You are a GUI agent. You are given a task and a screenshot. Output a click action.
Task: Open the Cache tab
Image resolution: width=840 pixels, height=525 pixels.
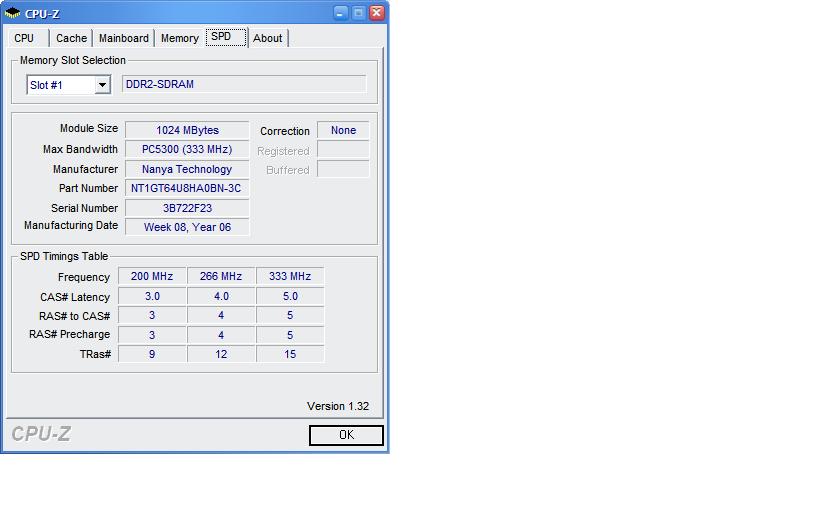click(71, 38)
